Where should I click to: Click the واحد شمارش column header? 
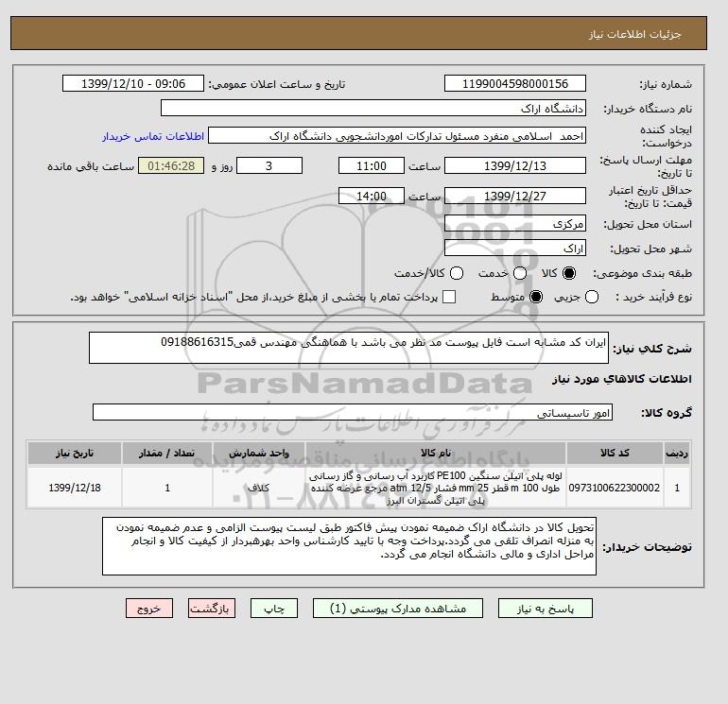point(259,453)
